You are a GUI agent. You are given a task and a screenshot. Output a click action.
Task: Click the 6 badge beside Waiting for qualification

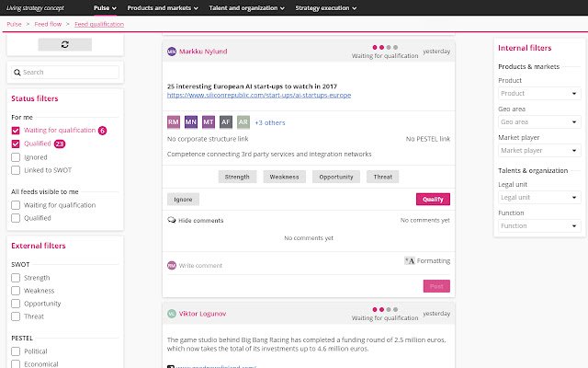pyautogui.click(x=102, y=131)
